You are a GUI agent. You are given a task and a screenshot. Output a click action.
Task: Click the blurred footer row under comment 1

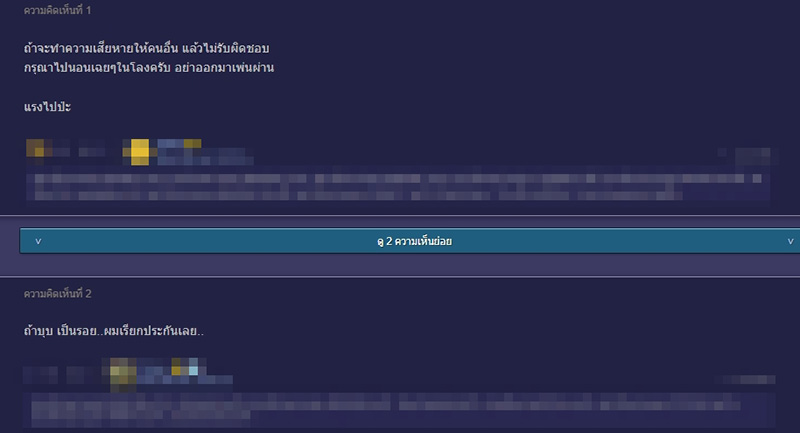(400, 186)
